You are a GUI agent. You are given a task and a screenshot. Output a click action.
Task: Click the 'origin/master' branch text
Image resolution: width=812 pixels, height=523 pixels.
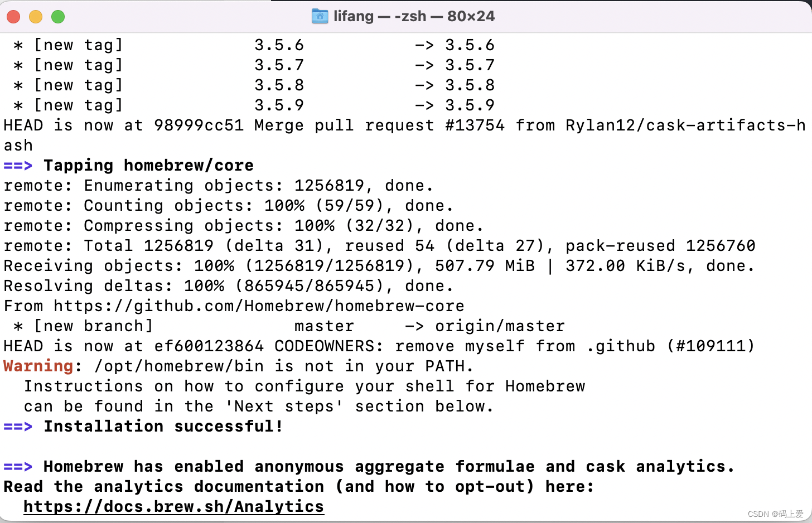point(500,326)
